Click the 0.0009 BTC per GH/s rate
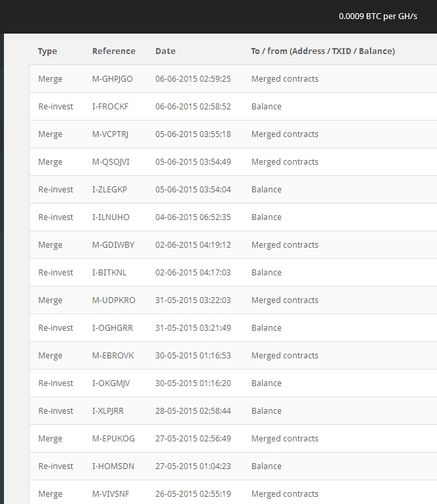This screenshot has height=504, width=437. [x=378, y=16]
